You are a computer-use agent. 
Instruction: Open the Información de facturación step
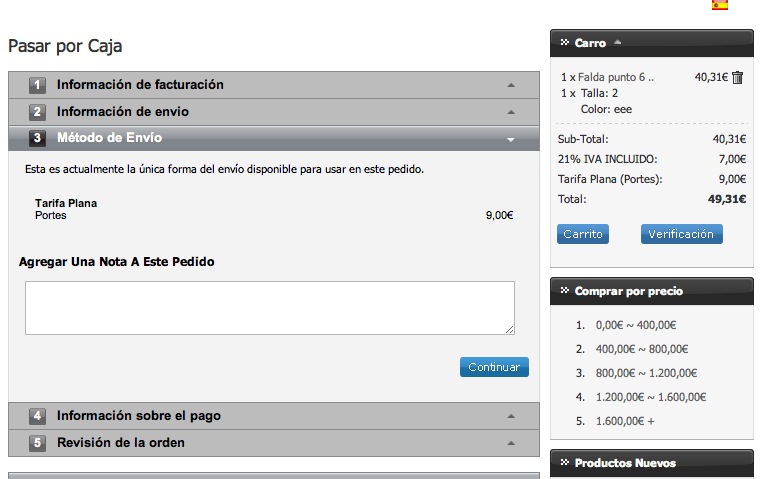coord(140,85)
